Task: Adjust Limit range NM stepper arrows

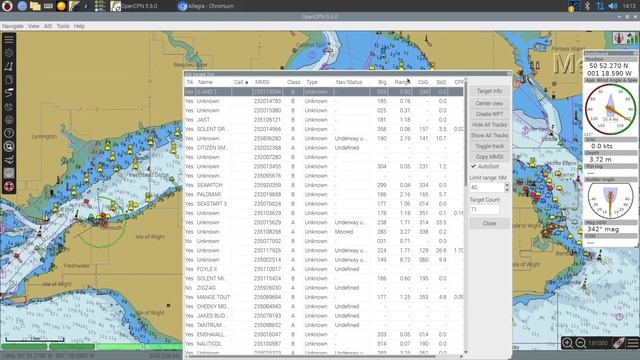Action: pyautogui.click(x=507, y=187)
